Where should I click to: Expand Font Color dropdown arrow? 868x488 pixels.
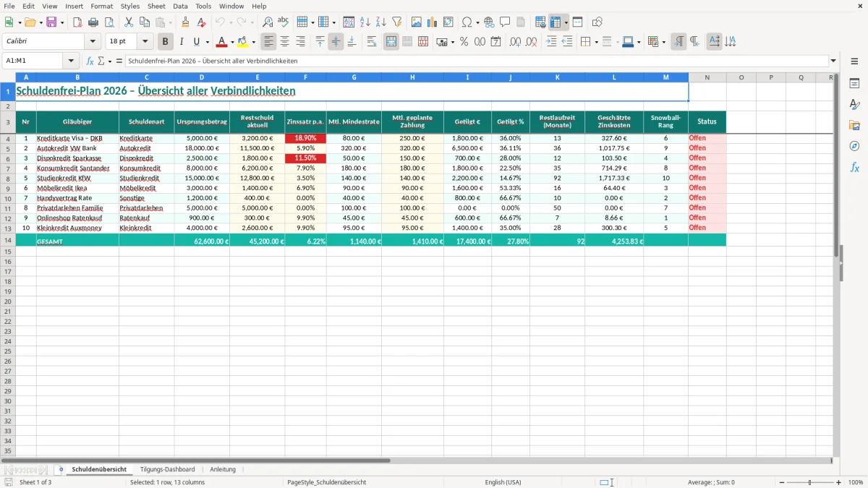point(232,42)
